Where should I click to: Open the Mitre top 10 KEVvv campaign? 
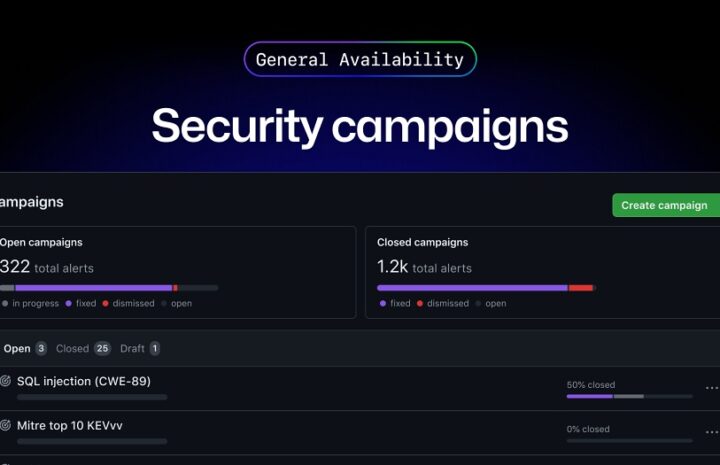click(70, 426)
